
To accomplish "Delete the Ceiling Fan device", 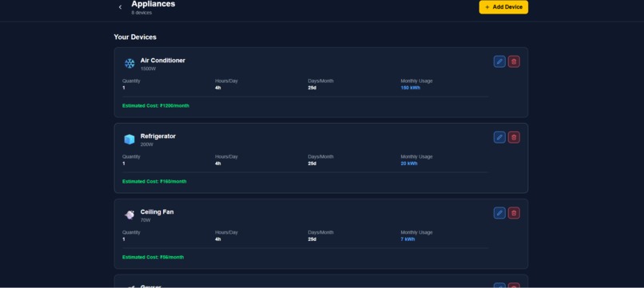I will click(514, 213).
